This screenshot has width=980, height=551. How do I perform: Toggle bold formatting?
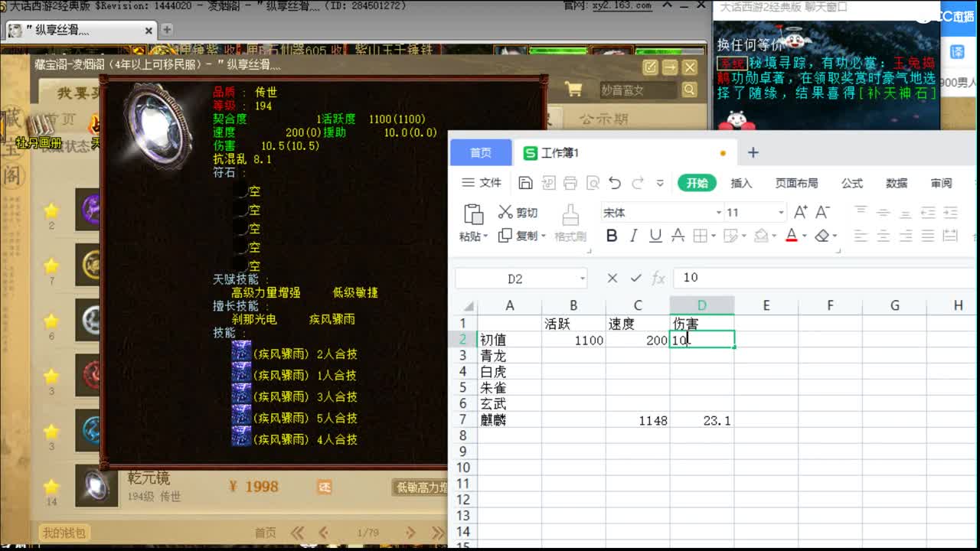[612, 236]
